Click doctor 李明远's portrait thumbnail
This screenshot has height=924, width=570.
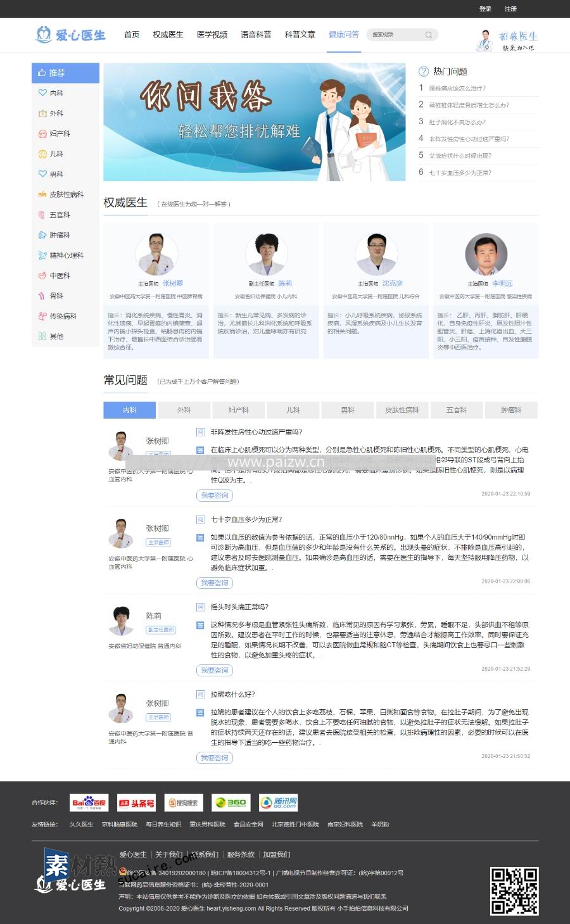coord(486,255)
